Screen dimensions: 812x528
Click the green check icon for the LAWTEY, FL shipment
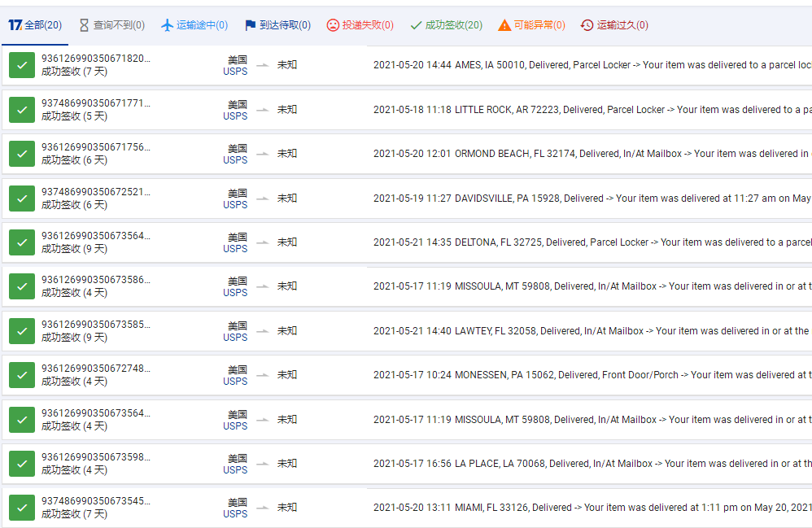[x=22, y=331]
